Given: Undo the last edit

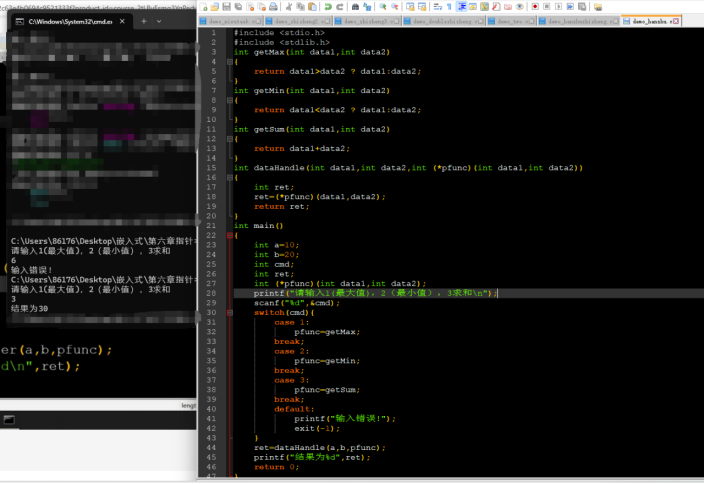Looking at the screenshot, I should pyautogui.click(x=328, y=7).
